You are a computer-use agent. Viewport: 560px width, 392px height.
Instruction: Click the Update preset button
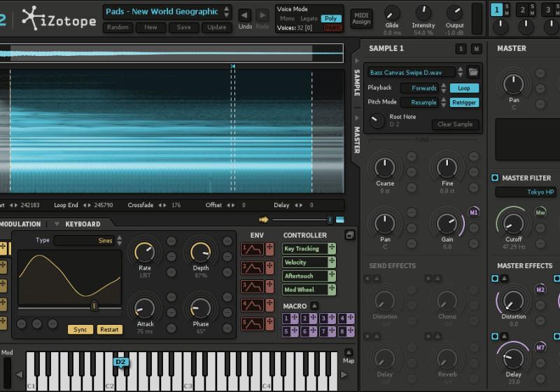coord(216,27)
